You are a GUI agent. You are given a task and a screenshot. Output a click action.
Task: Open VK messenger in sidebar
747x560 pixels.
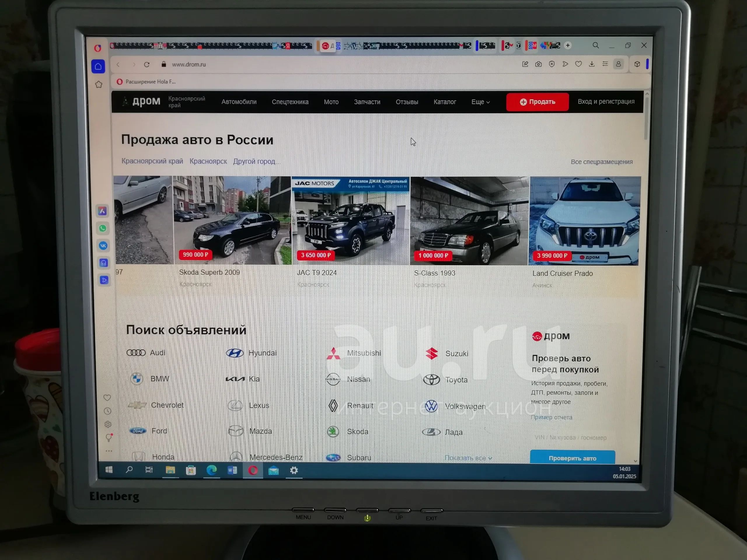[103, 245]
